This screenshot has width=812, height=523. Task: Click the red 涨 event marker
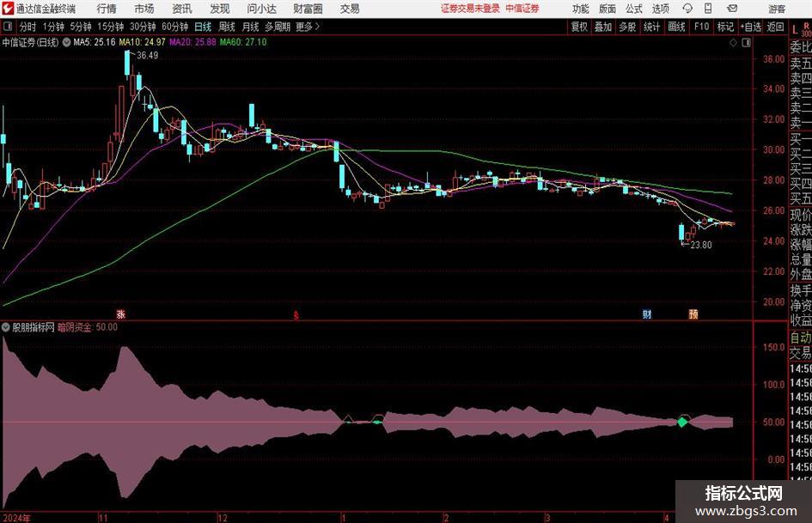pyautogui.click(x=120, y=313)
